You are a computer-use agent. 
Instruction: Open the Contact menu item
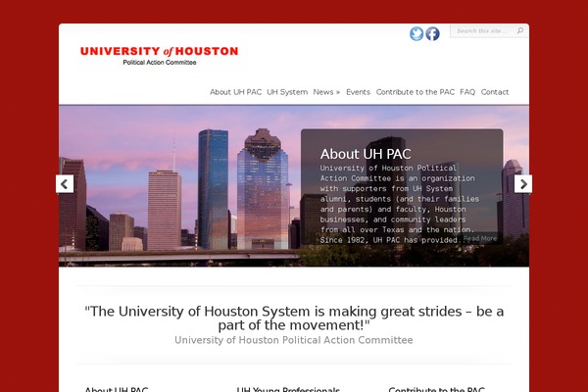(x=495, y=92)
